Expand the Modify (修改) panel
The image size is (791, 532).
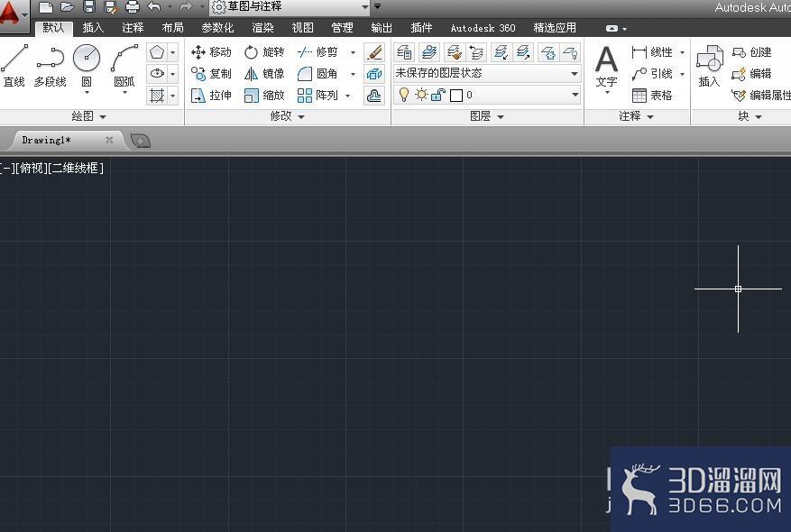(288, 116)
